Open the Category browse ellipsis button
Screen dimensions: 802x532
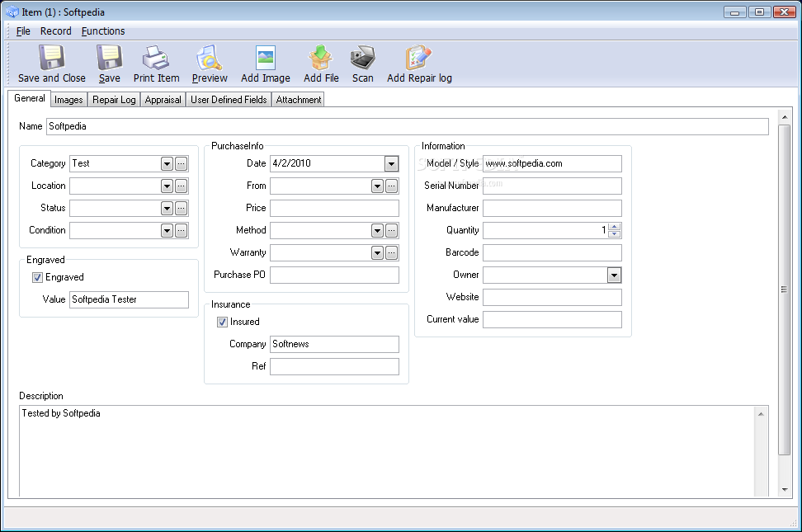[181, 163]
